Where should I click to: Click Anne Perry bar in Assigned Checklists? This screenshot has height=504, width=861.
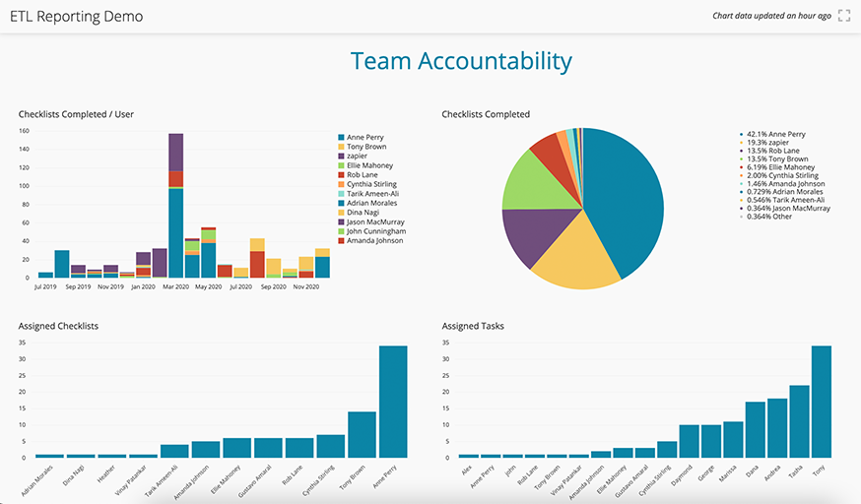coord(393,402)
